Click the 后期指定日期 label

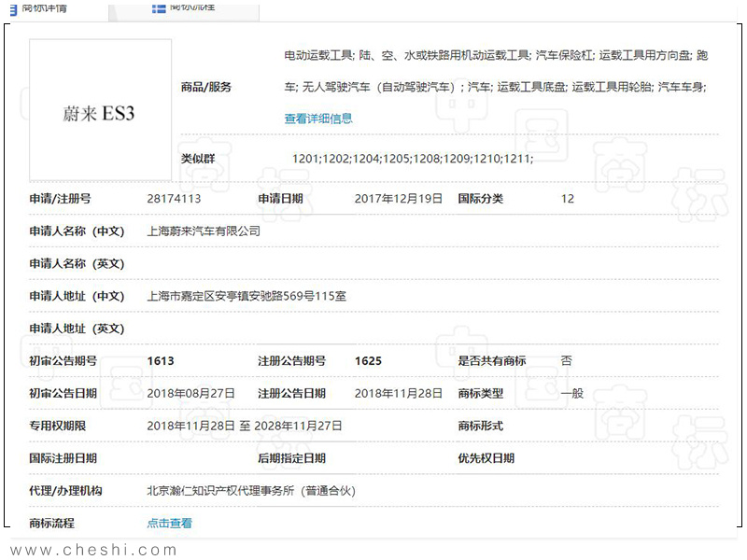(x=292, y=458)
